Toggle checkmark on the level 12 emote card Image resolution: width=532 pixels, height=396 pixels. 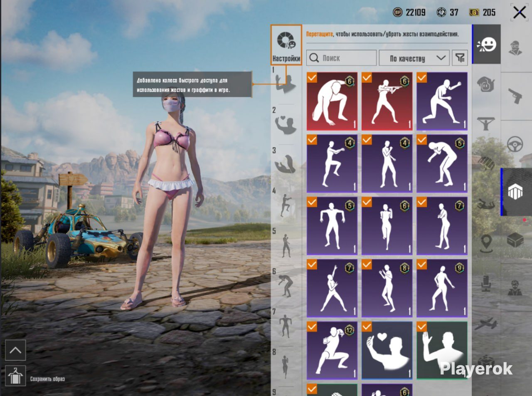pyautogui.click(x=312, y=327)
